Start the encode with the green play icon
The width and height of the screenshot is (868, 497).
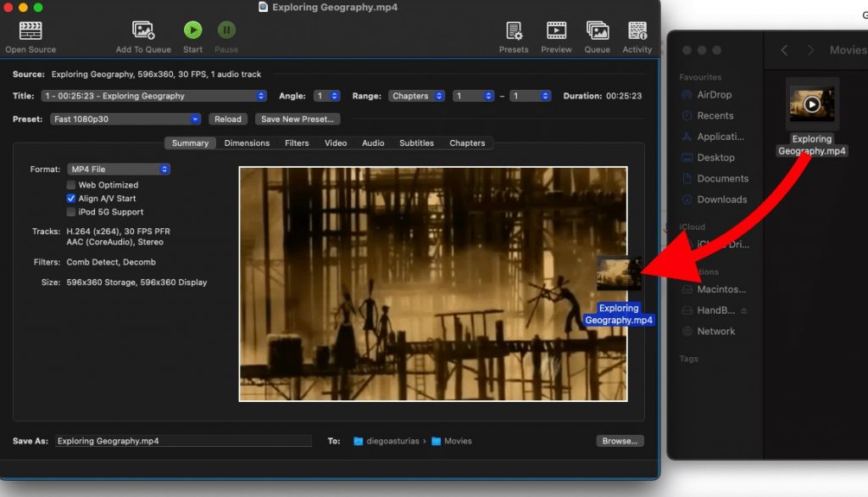click(192, 30)
